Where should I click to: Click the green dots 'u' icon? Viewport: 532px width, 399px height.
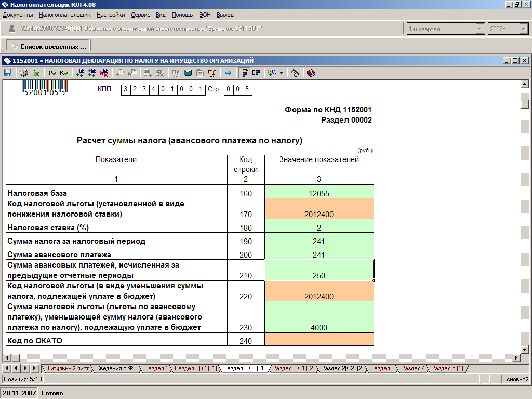pos(272,73)
